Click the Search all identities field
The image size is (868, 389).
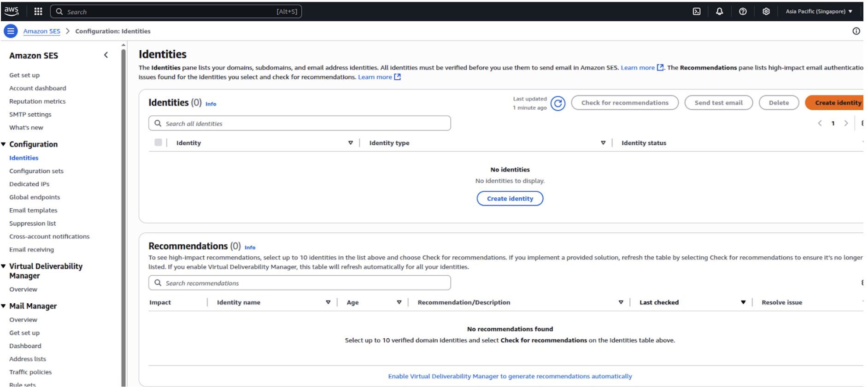pos(299,123)
